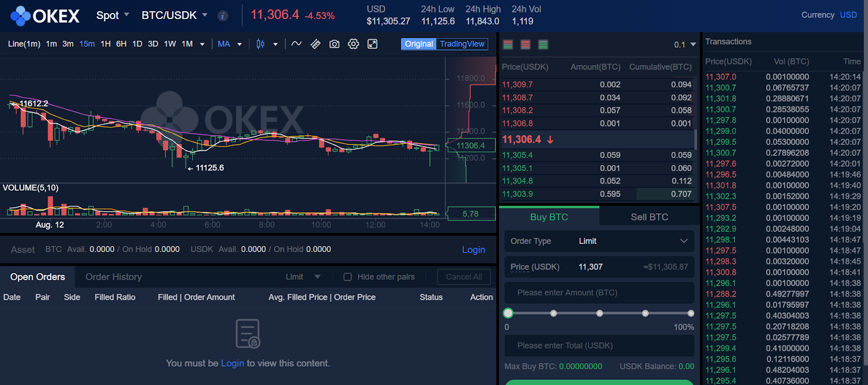This screenshot has width=868, height=385.
Task: Click the Amount (BTC) input field
Action: coord(599,293)
